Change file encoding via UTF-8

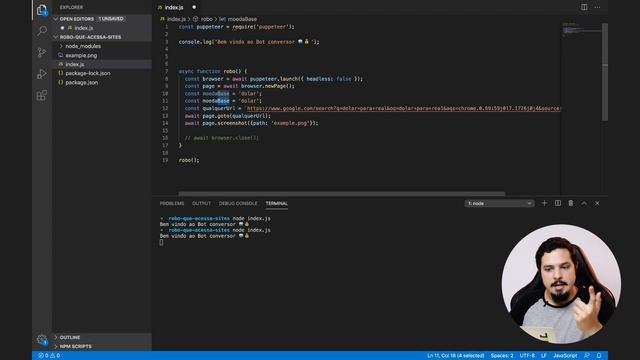click(527, 356)
